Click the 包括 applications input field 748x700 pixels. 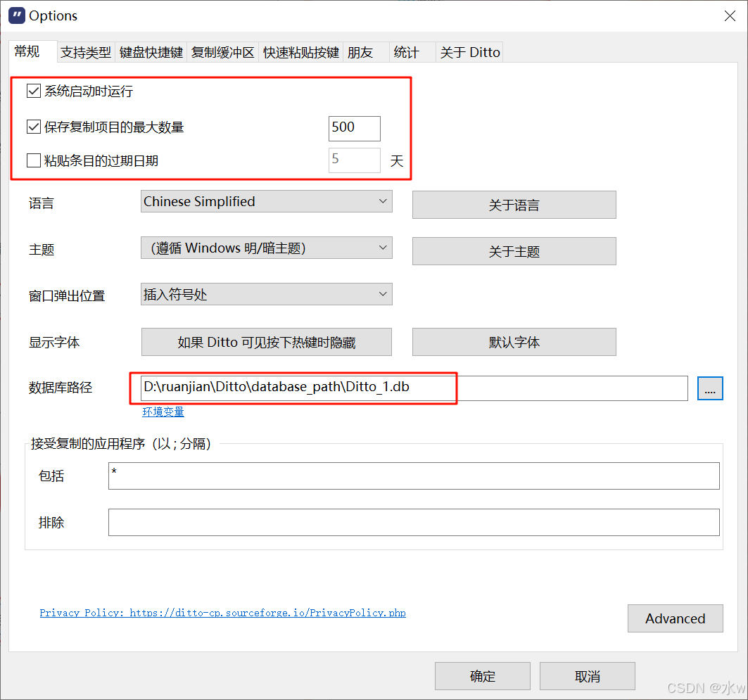[414, 476]
